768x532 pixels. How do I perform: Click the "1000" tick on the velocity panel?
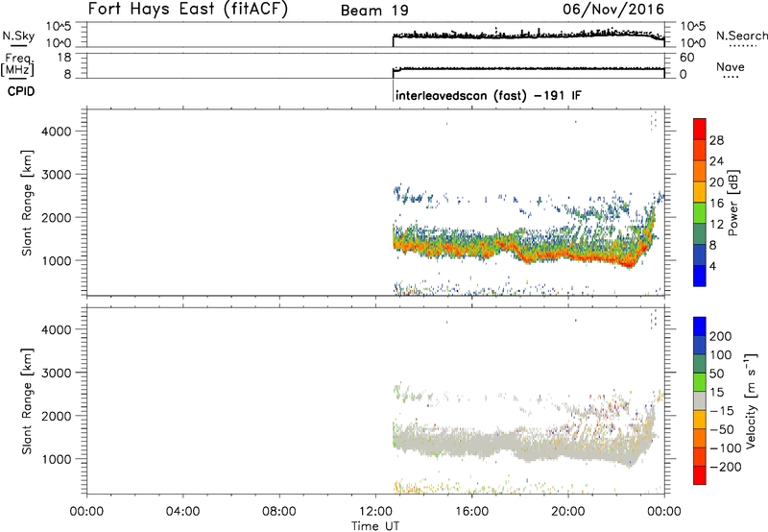tap(57, 459)
